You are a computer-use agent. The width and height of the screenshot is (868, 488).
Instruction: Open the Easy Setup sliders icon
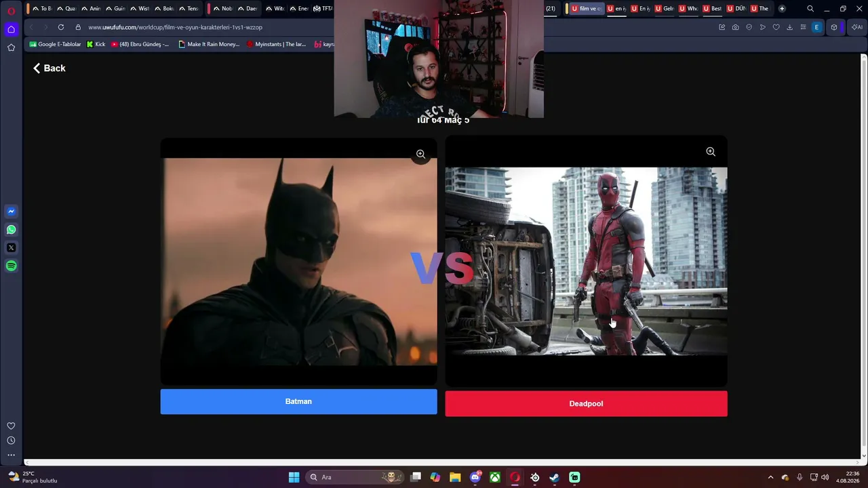coord(803,27)
